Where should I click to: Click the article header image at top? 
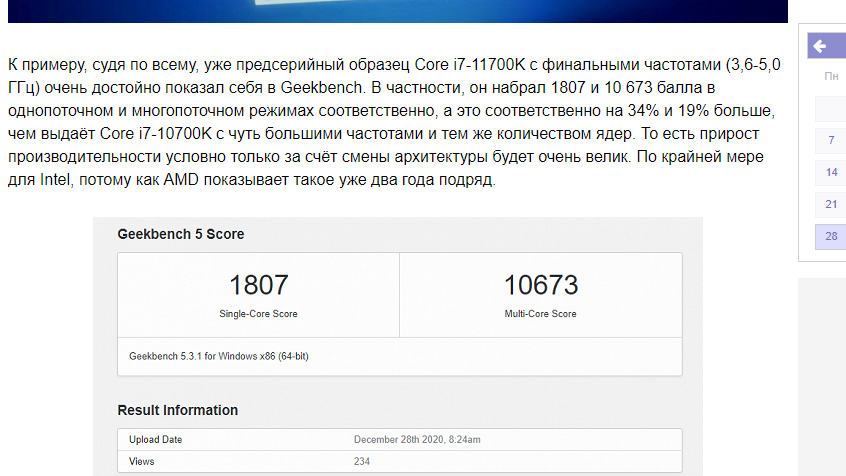398,11
